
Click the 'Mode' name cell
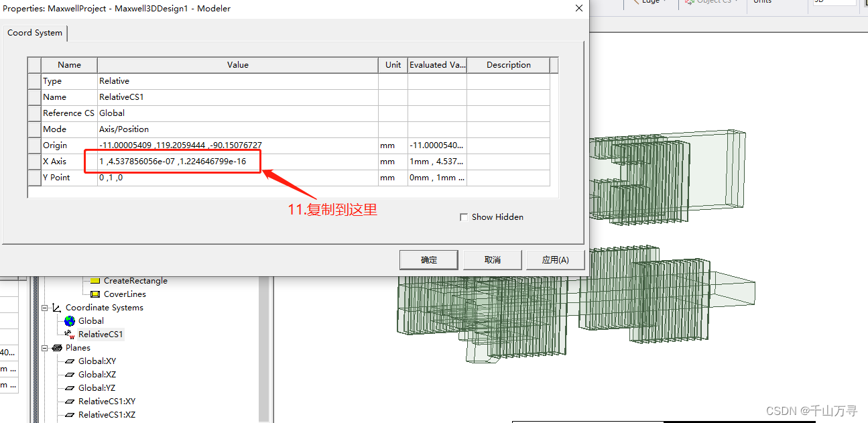(x=69, y=129)
